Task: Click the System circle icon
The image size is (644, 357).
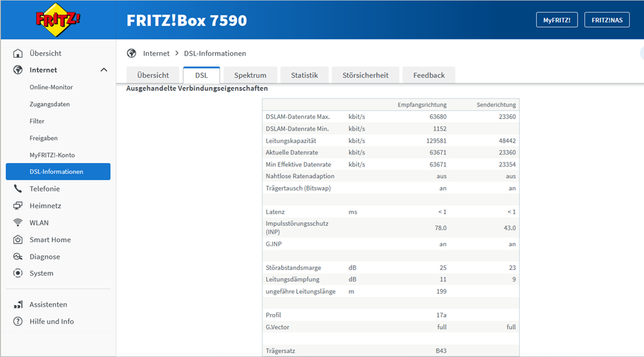Action: pyautogui.click(x=17, y=273)
